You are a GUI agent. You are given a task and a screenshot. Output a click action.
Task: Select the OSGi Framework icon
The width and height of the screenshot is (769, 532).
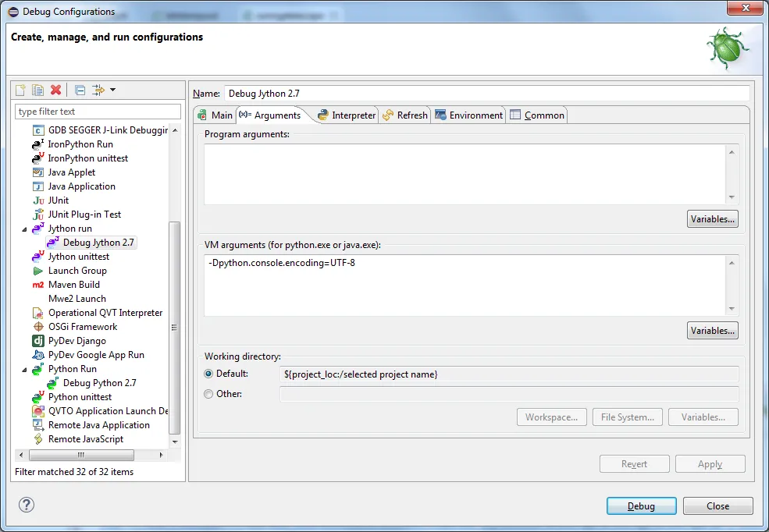tap(38, 327)
